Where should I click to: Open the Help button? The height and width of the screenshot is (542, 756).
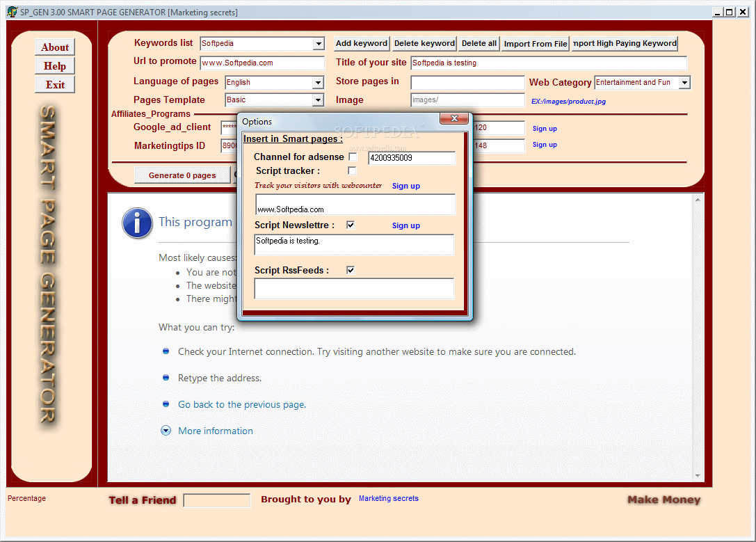55,66
